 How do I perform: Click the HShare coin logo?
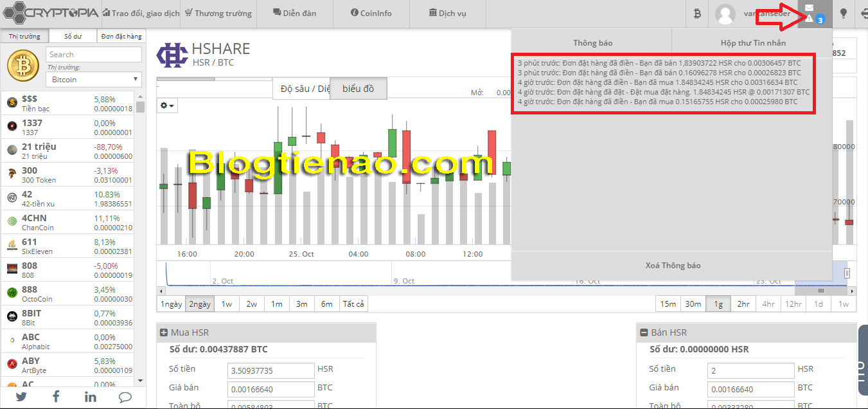point(172,55)
